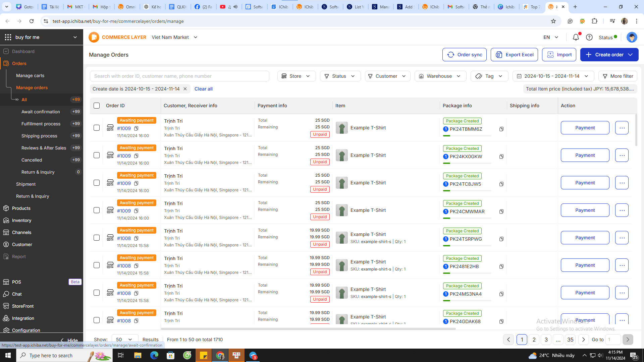
Task: Select checkbox for first #1008 order
Action: (x=97, y=238)
